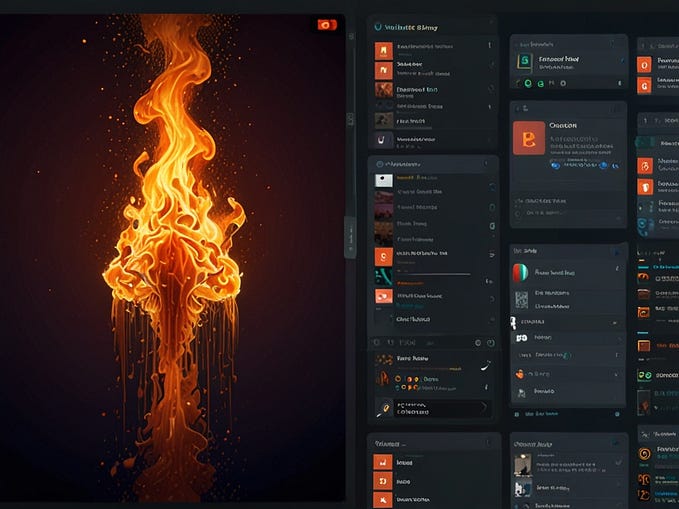Click the teal shield icon in the top list header
The image size is (679, 509).
[378, 27]
